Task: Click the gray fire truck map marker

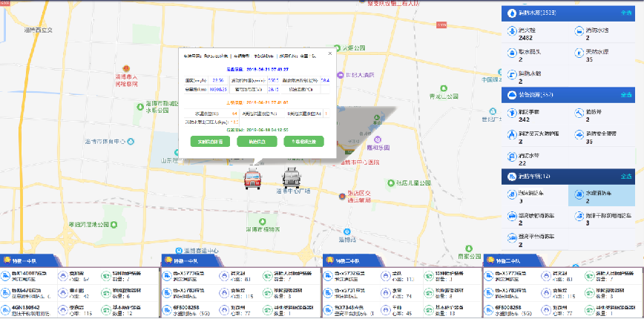Action: pyautogui.click(x=290, y=177)
